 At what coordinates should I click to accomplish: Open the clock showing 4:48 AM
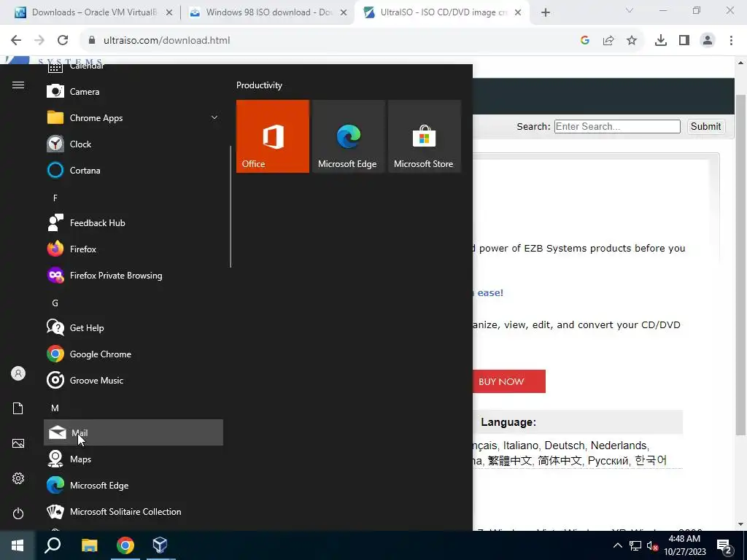pyautogui.click(x=684, y=545)
